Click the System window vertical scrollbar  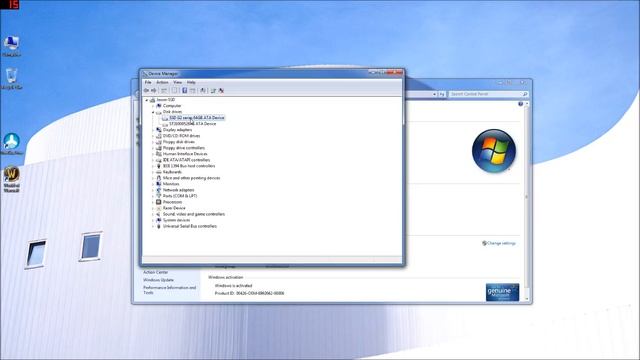tap(527, 201)
